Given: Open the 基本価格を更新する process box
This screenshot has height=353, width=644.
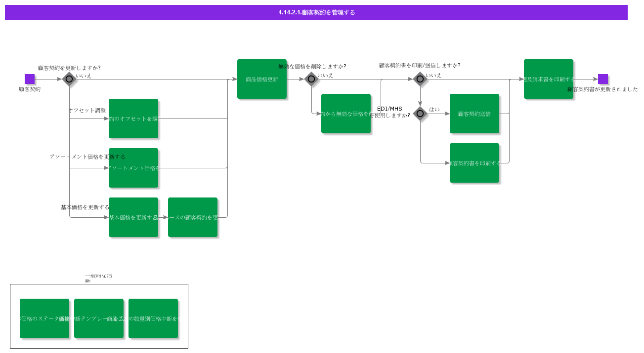Looking at the screenshot, I should [x=133, y=217].
